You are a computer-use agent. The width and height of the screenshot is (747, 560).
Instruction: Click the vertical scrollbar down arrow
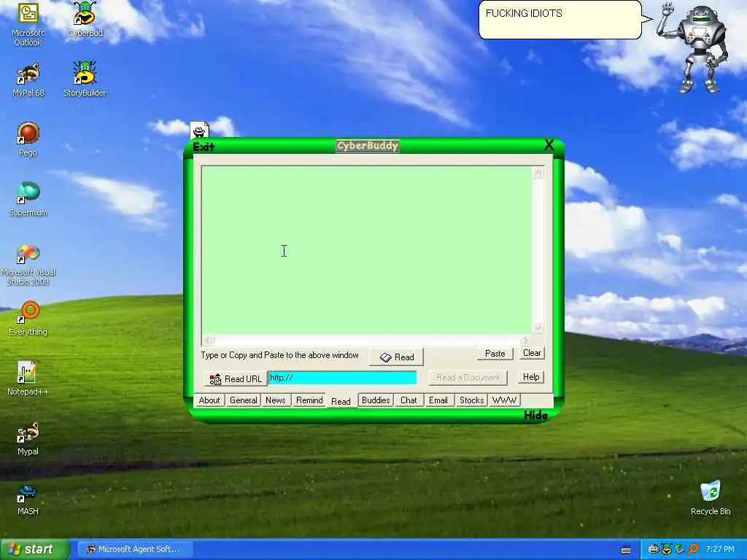point(538,327)
